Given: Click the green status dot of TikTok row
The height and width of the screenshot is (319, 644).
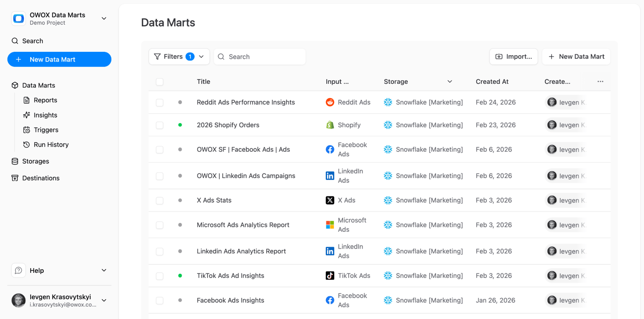Looking at the screenshot, I should point(180,276).
